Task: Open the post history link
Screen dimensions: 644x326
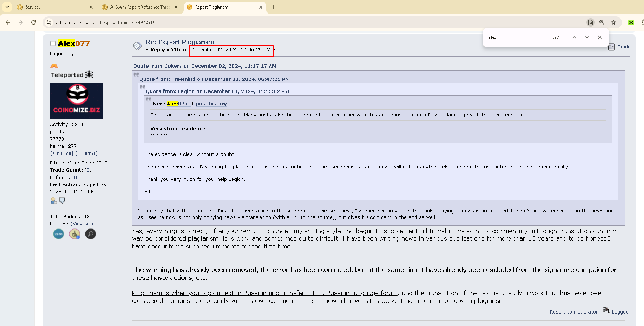Action: pos(211,104)
